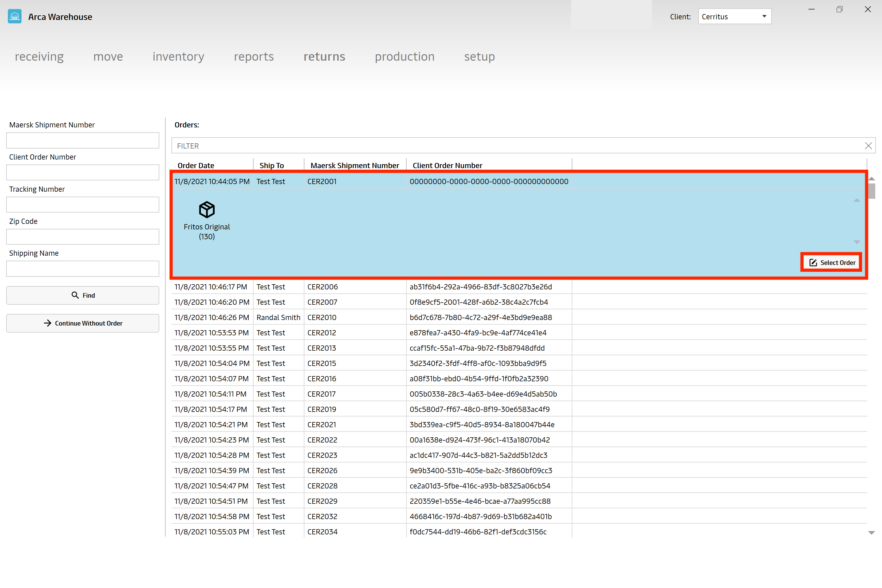The height and width of the screenshot is (588, 882).
Task: Click the Select Order button
Action: 831,262
